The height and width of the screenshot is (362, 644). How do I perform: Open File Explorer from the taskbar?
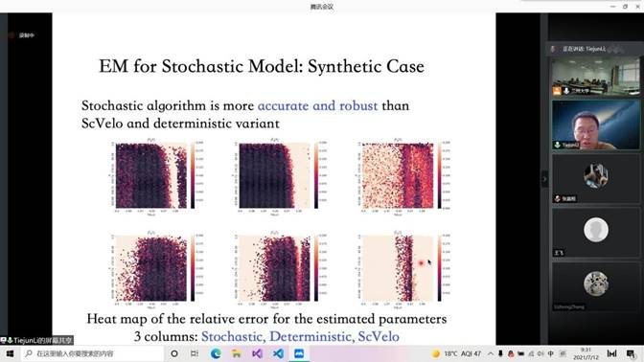coord(237,353)
